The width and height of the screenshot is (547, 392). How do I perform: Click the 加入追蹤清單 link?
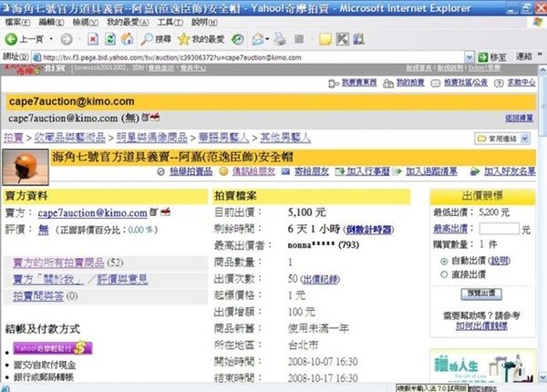(x=431, y=171)
